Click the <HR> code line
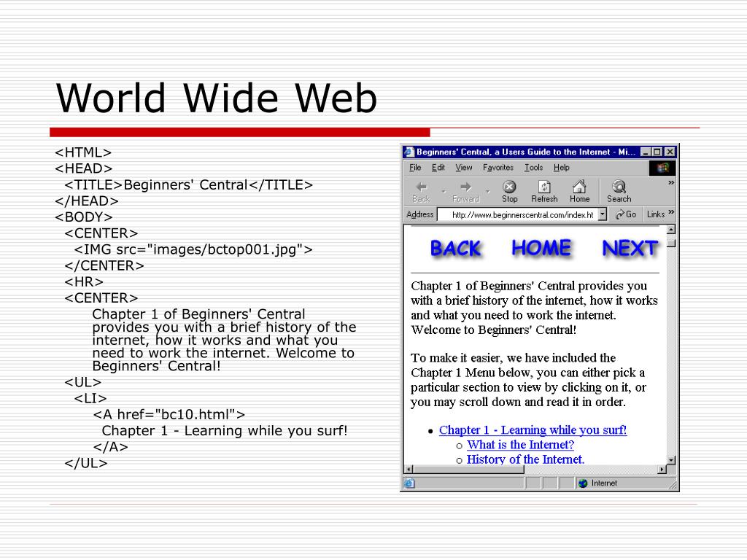 point(84,282)
